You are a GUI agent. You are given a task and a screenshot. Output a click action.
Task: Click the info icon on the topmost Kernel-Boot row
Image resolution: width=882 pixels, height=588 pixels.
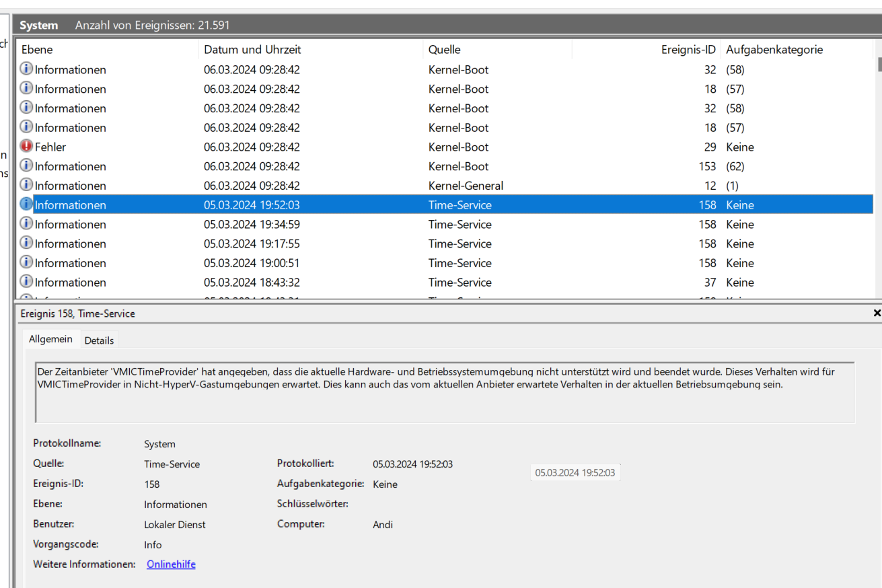tap(27, 69)
